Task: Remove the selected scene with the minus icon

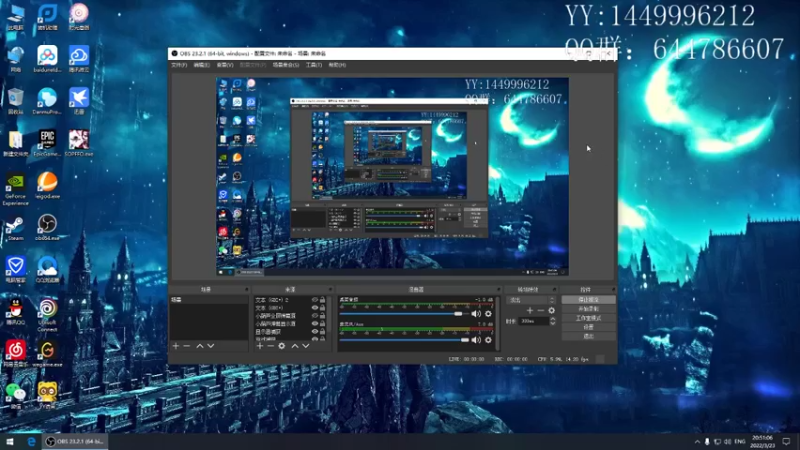Action: [187, 346]
